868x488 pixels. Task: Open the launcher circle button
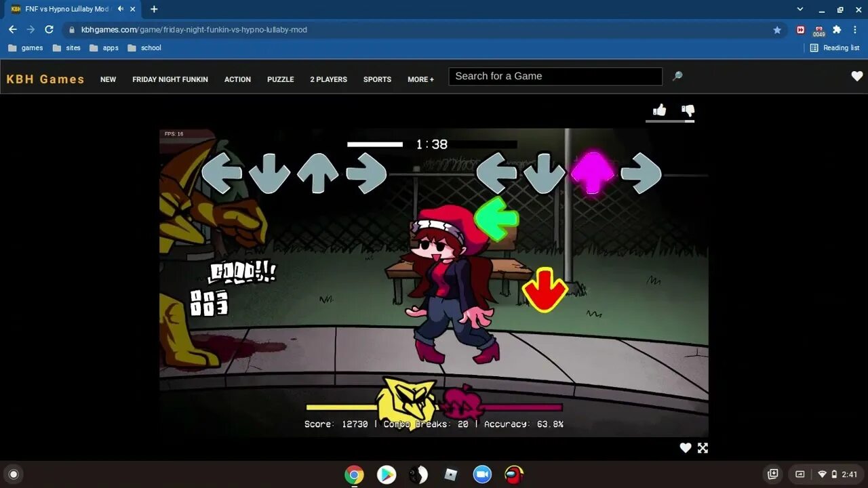coord(13,474)
